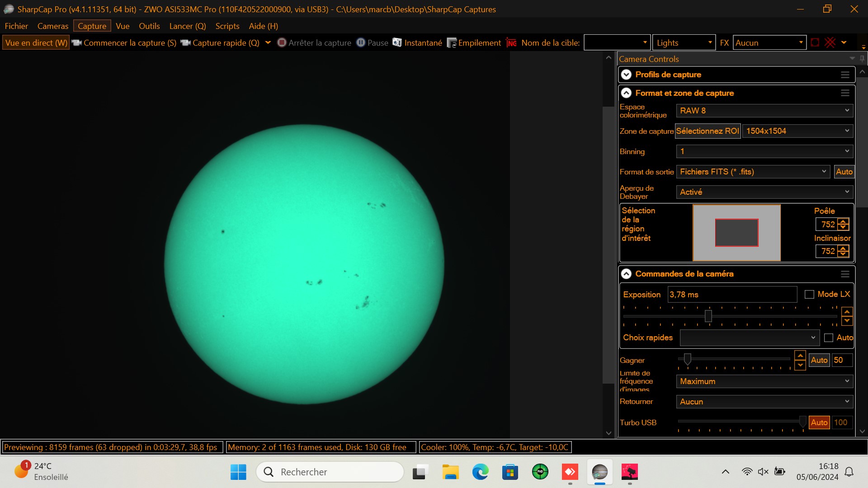Switch to the Vue en direct tab
Screen dimensions: 868x488
[x=35, y=42]
